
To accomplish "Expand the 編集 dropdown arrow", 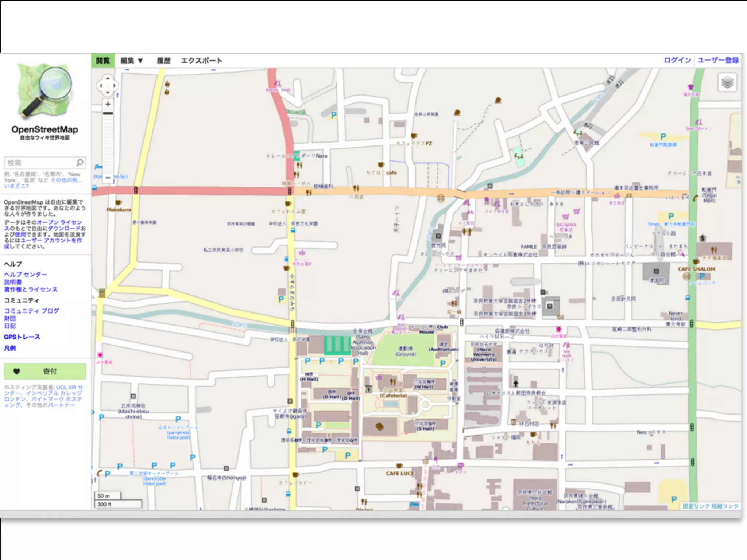I will pos(140,61).
